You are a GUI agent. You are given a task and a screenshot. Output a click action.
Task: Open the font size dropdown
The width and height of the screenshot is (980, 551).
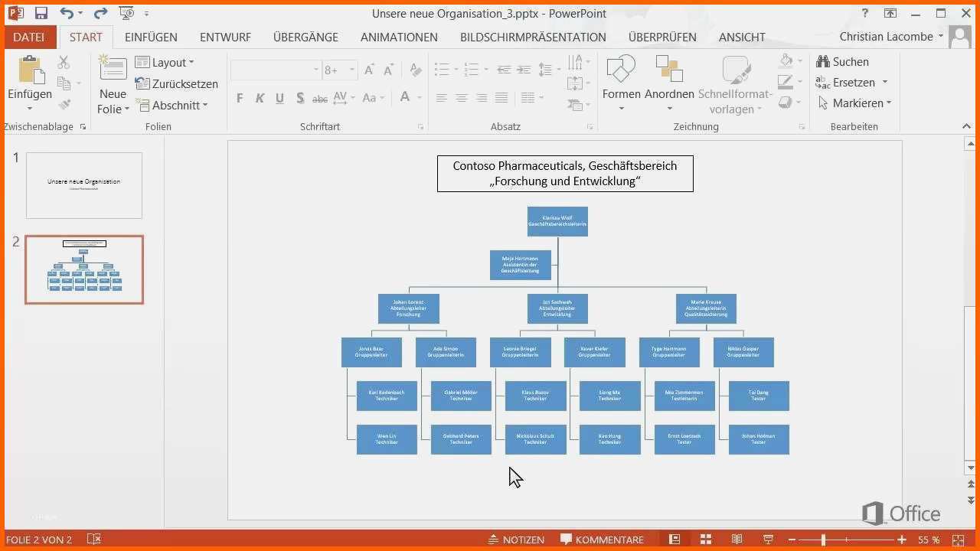coord(352,70)
